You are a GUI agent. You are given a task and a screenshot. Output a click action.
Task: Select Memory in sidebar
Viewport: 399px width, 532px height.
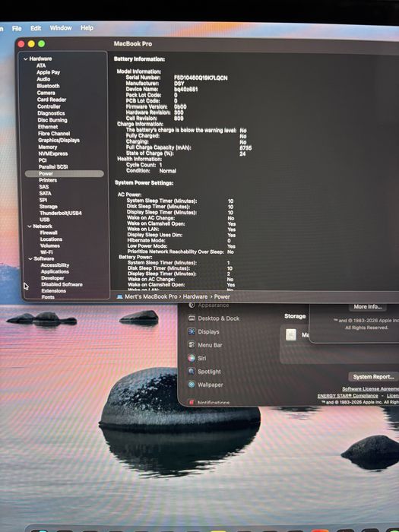point(47,147)
